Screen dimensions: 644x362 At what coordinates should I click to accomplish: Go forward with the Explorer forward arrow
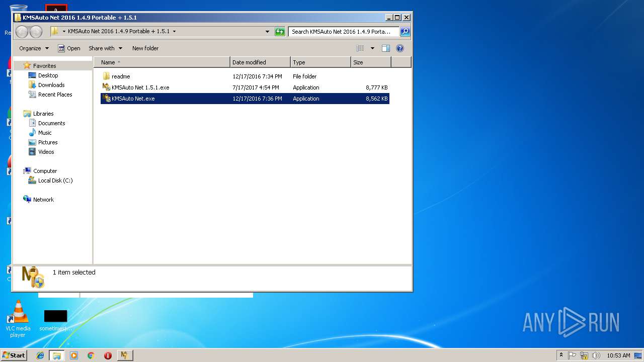pyautogui.click(x=36, y=32)
